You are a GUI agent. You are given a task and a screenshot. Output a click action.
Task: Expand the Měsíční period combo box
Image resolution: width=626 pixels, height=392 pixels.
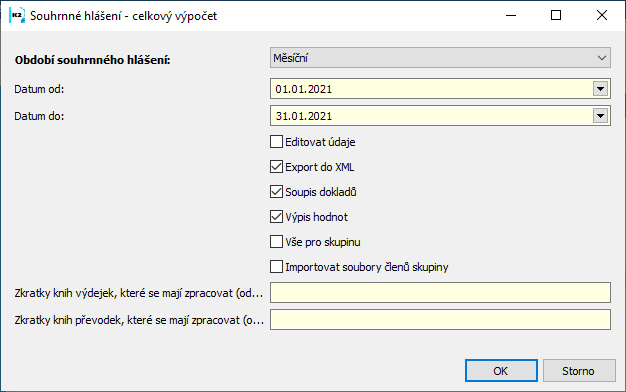point(440,58)
